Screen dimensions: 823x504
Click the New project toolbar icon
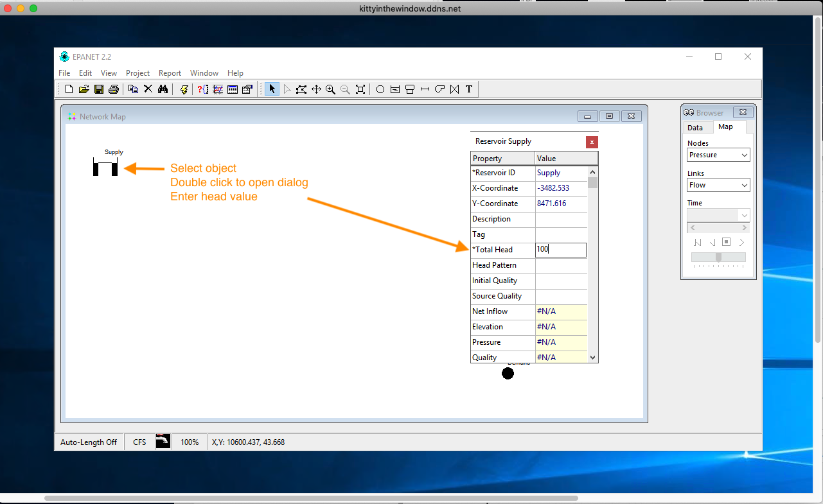coord(69,89)
